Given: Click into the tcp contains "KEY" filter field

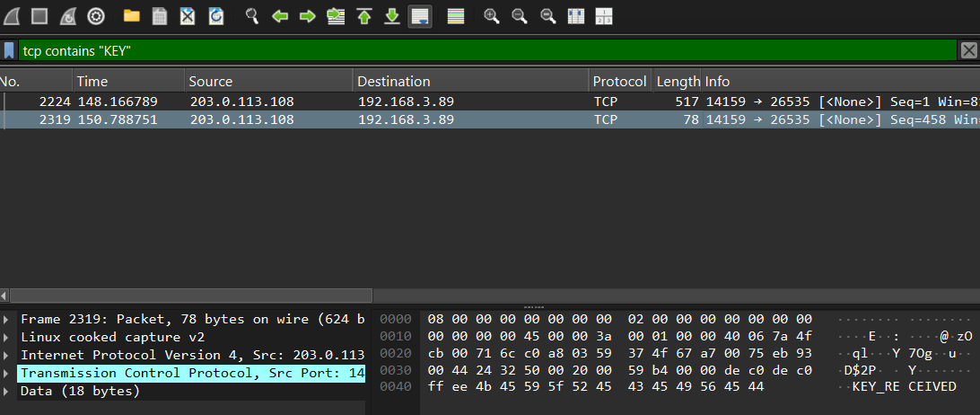Looking at the screenshot, I should tap(487, 50).
